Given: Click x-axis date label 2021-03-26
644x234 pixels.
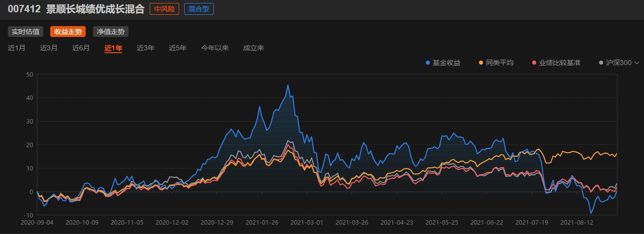Looking at the screenshot, I should 353,222.
